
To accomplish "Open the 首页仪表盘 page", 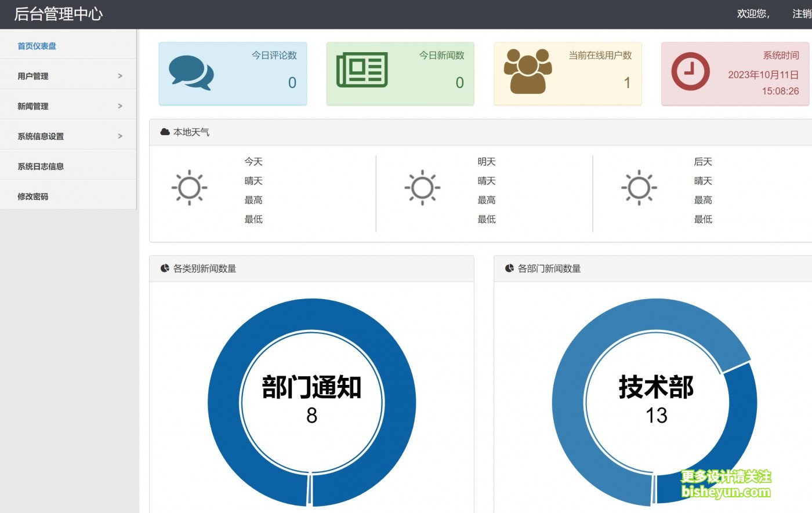I will [37, 45].
